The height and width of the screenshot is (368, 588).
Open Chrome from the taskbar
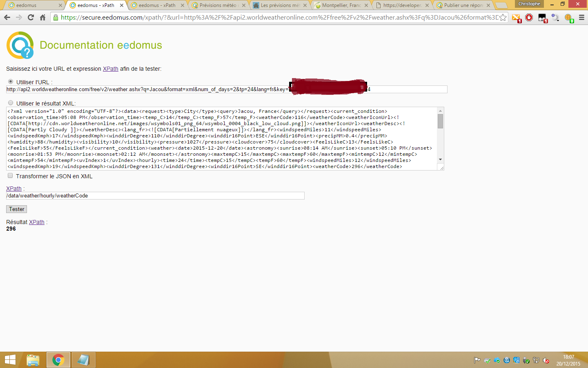point(58,360)
